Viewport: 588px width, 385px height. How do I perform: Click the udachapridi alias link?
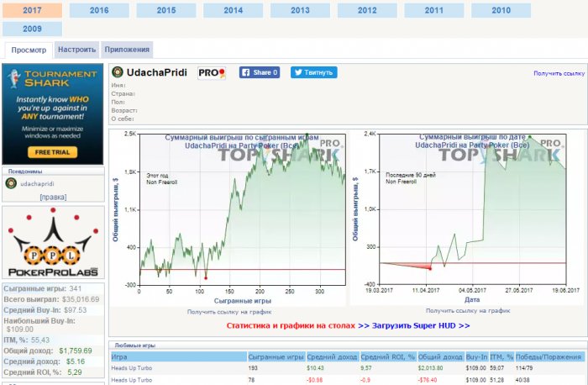37,184
